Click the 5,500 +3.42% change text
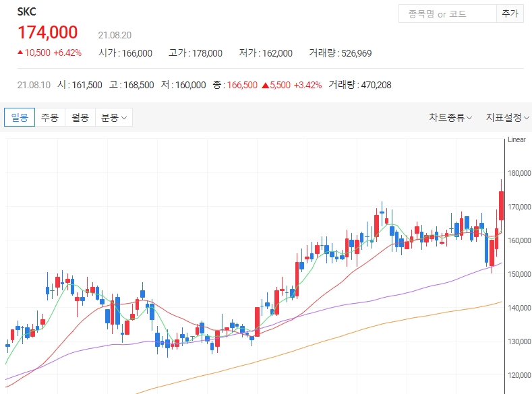Viewport: 532px width, 394px height. tap(292, 85)
